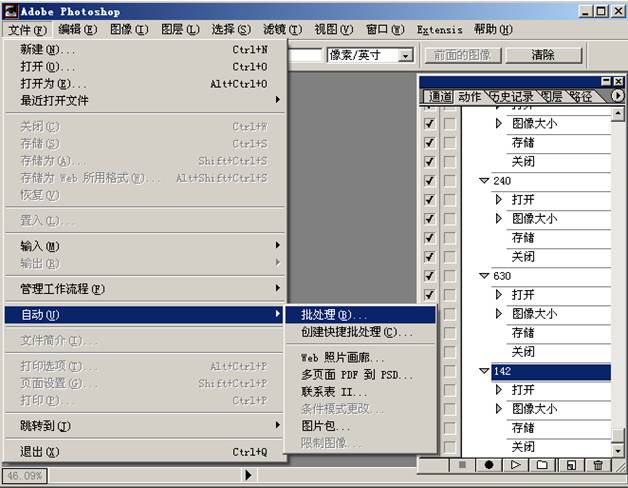Image resolution: width=628 pixels, height=488 pixels.
Task: Open the 滤镜(T) menu
Action: pos(282,29)
